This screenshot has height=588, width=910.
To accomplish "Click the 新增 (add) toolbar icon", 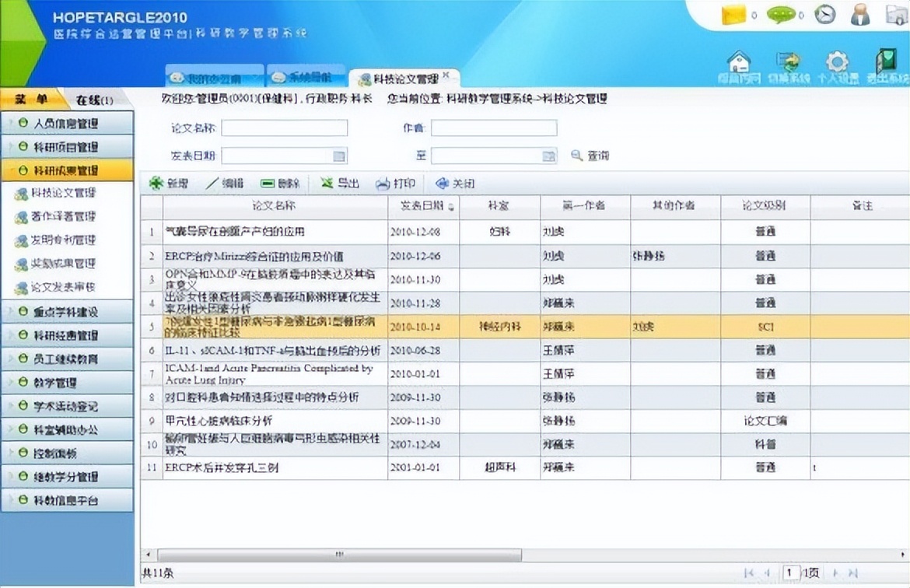I will [x=159, y=184].
